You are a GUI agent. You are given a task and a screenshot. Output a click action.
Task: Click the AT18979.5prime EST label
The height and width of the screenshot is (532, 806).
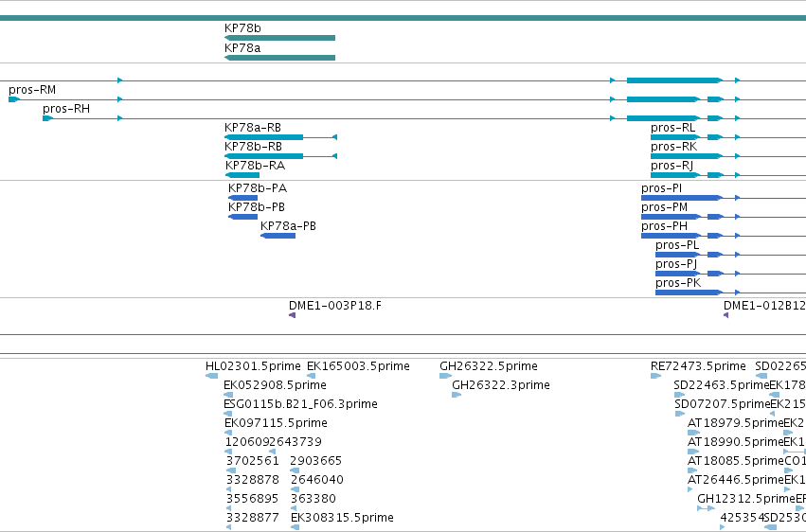coord(736,423)
